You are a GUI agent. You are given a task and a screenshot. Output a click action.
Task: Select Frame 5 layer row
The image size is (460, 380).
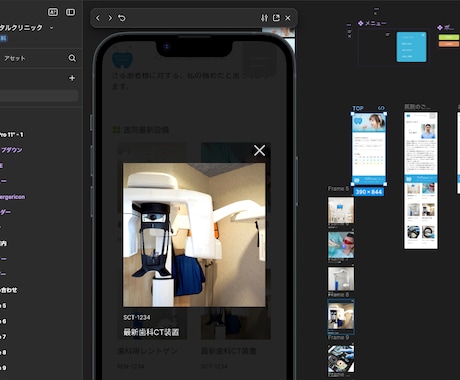(x=3, y=306)
